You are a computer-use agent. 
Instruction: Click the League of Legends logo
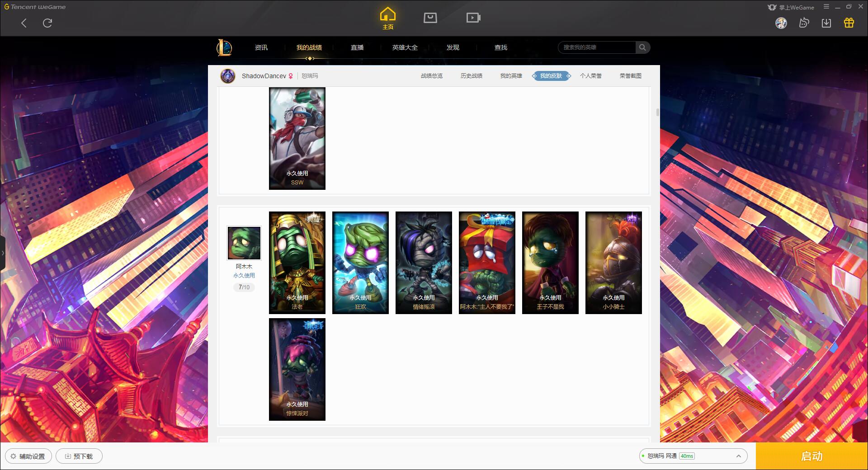point(224,47)
